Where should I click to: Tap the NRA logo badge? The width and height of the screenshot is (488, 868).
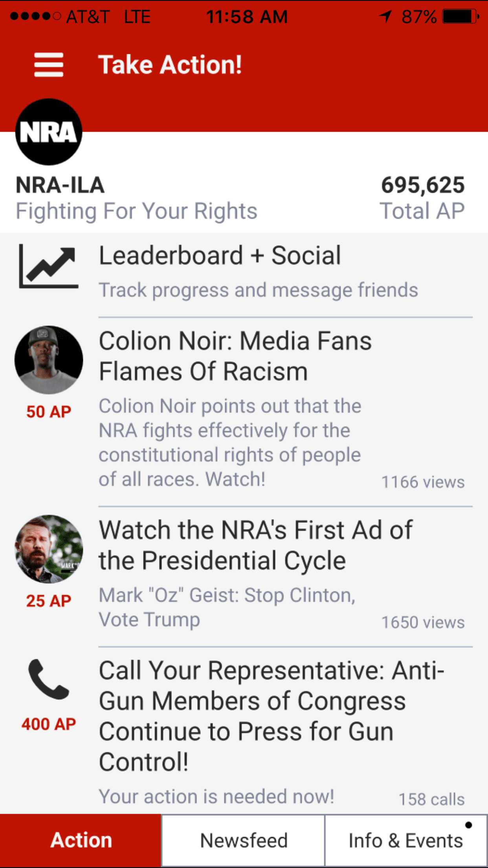tap(49, 132)
